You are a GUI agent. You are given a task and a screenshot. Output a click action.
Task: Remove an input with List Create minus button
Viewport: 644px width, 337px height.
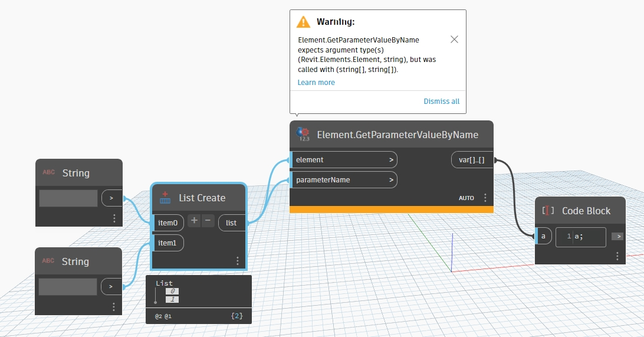[x=208, y=221]
